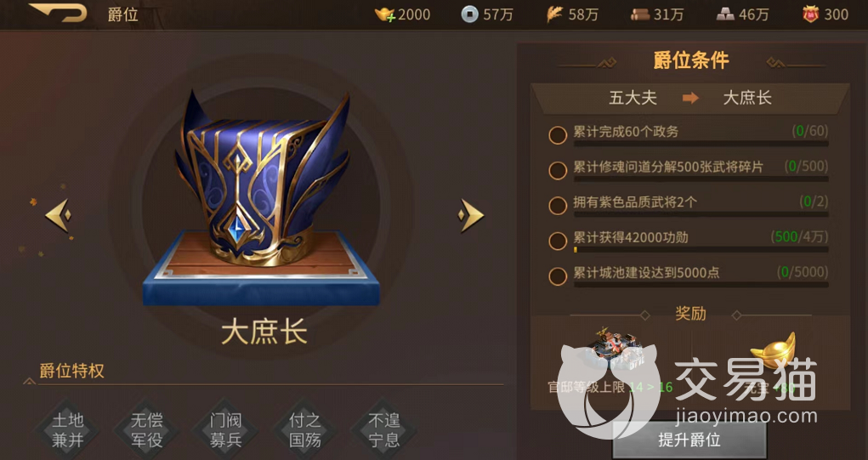Show next rank with right arrow
The height and width of the screenshot is (460, 868).
tap(471, 215)
